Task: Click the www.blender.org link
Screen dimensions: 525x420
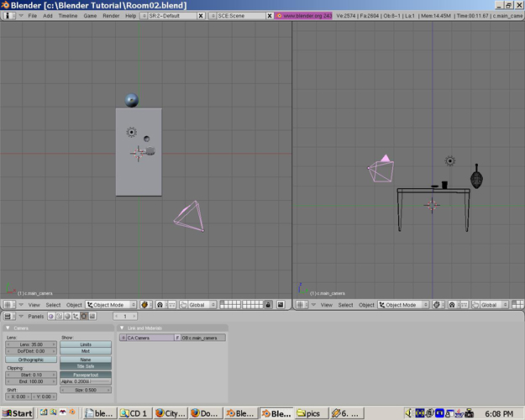Action: (x=303, y=16)
